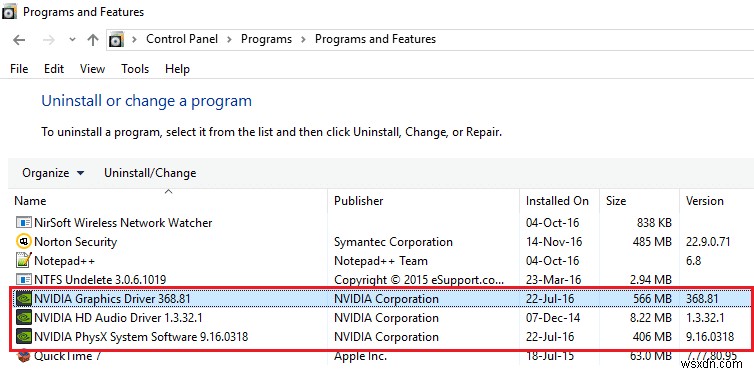Click the 23-Mar-16 install date
The image size is (754, 374).
coord(553,279)
